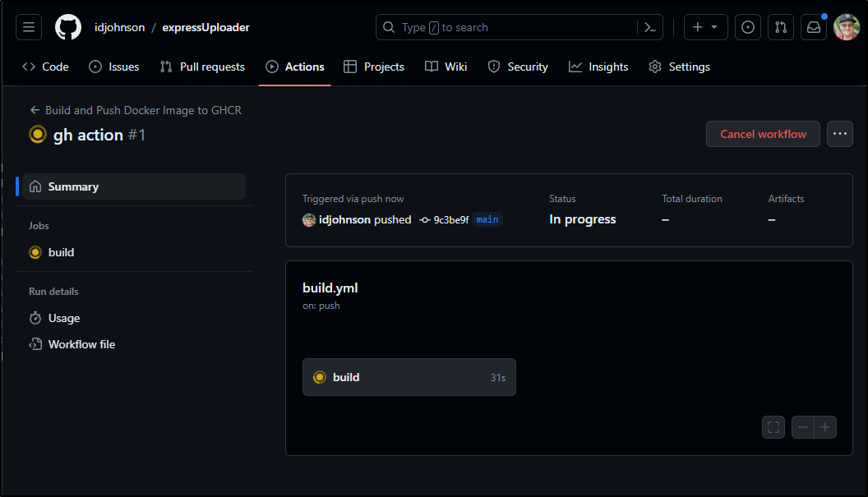The width and height of the screenshot is (868, 497).
Task: Go back to Build and Push Docker Image workflow
Action: [136, 110]
